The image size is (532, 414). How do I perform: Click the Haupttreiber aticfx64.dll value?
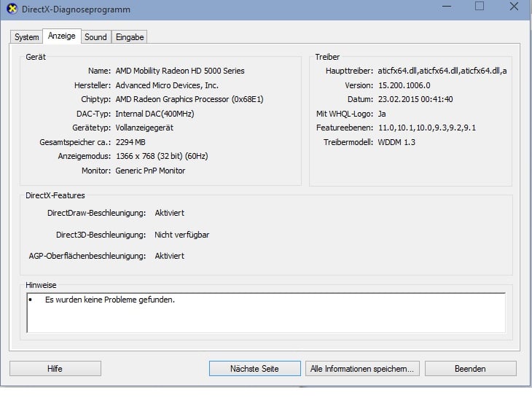tap(442, 71)
